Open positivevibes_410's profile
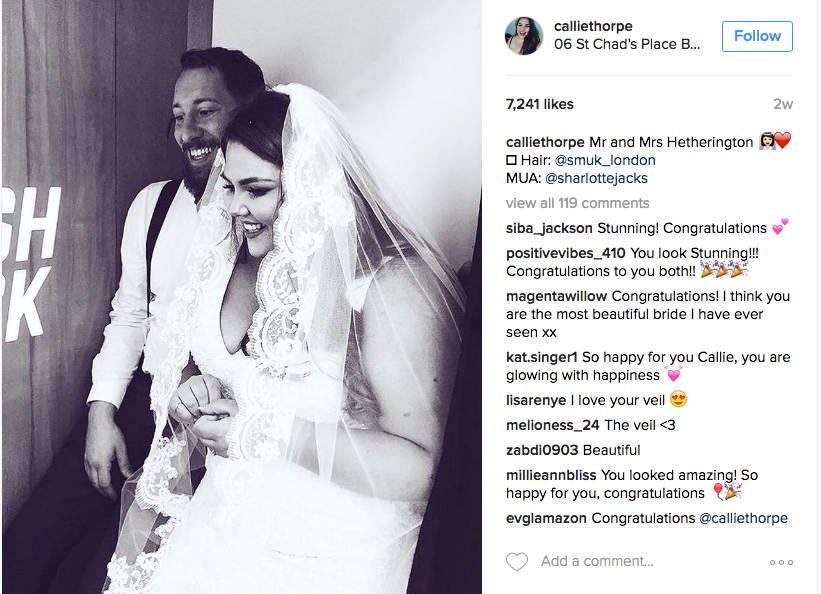821x594 pixels. pyautogui.click(x=565, y=254)
